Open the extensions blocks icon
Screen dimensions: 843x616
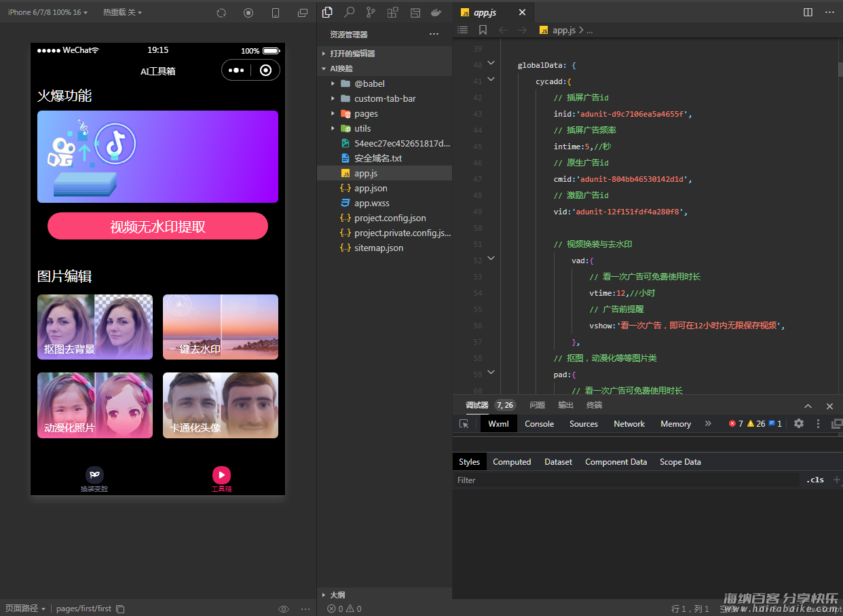[x=392, y=12]
